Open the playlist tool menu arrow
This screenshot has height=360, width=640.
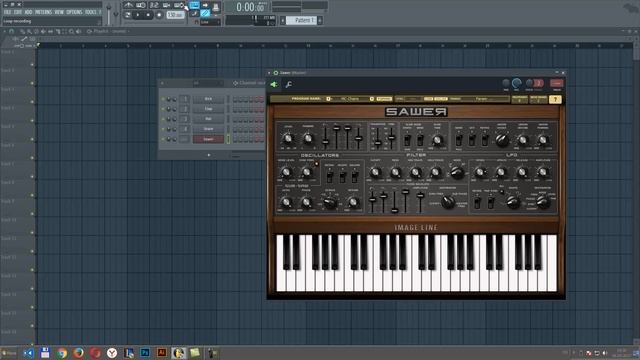(4, 31)
